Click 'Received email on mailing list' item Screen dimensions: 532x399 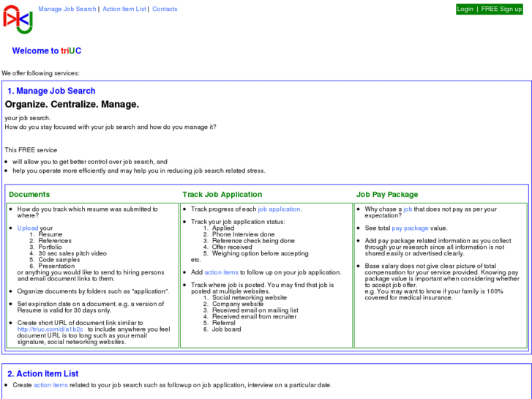(255, 310)
